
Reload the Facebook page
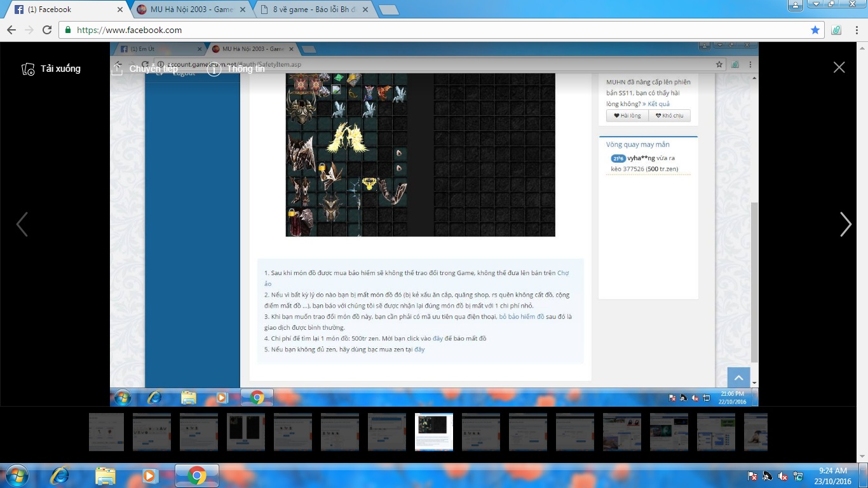click(47, 30)
